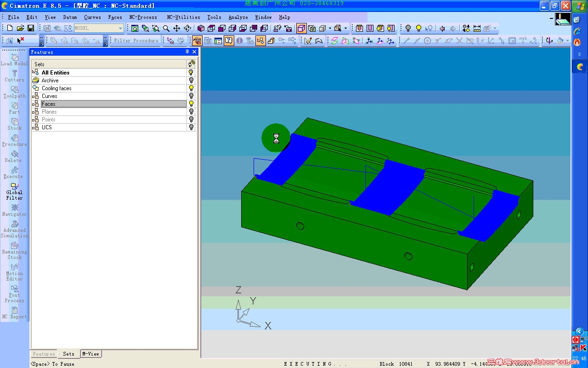Select the Rotate view tool
This screenshot has width=588, height=368.
pyautogui.click(x=187, y=28)
